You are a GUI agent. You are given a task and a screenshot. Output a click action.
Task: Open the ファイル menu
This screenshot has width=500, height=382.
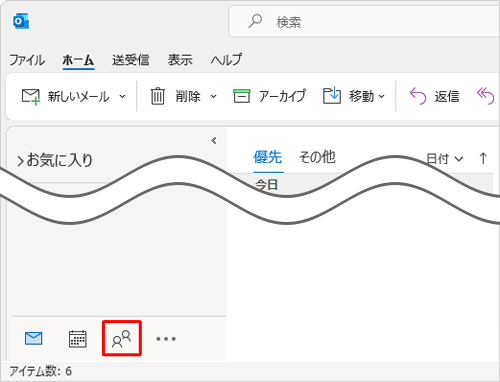pyautogui.click(x=27, y=60)
